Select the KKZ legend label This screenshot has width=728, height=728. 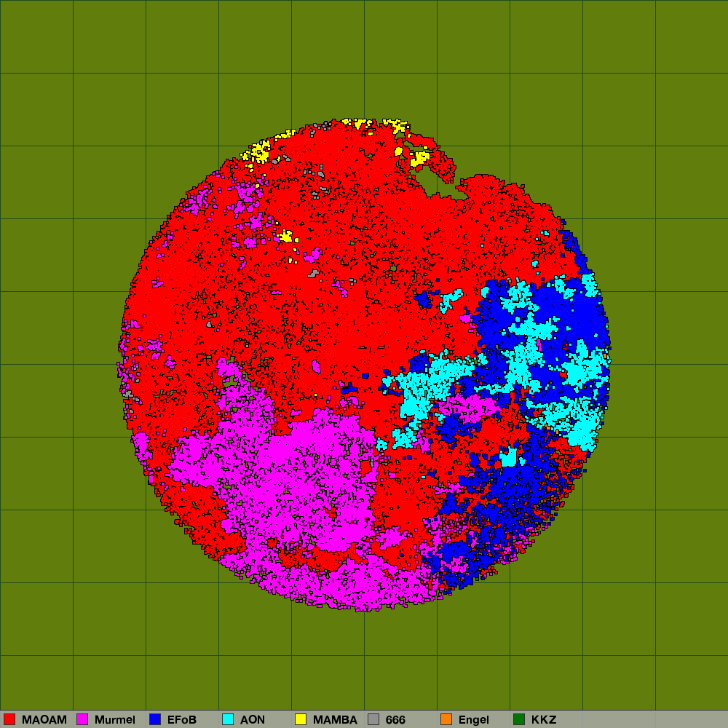(544, 720)
